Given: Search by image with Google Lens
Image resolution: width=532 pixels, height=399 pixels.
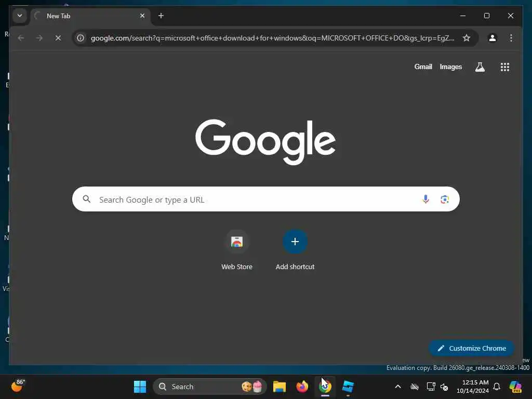Looking at the screenshot, I should pos(445,199).
